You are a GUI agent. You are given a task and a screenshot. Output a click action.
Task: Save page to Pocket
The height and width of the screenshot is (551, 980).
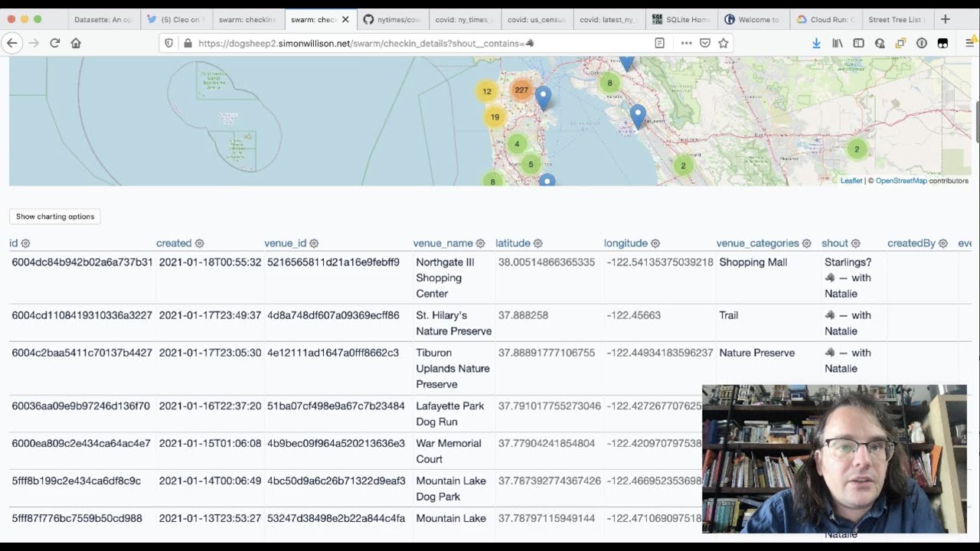705,44
